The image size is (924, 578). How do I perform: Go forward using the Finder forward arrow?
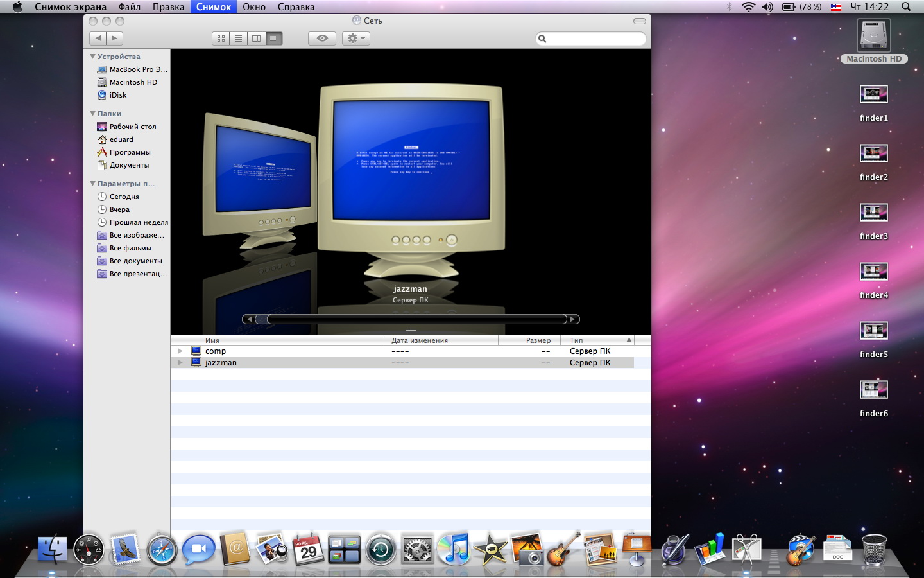coord(115,39)
